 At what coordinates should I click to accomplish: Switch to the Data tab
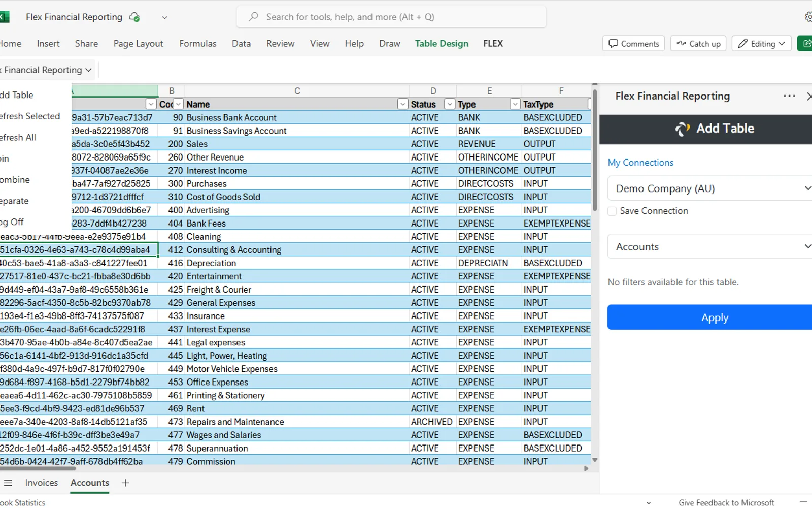click(241, 43)
